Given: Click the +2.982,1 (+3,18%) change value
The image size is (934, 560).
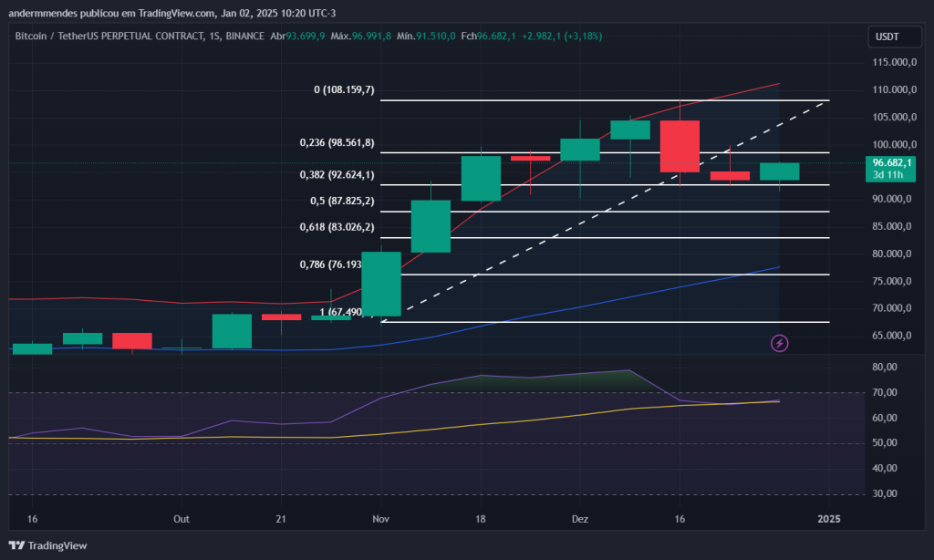Looking at the screenshot, I should tap(562, 36).
